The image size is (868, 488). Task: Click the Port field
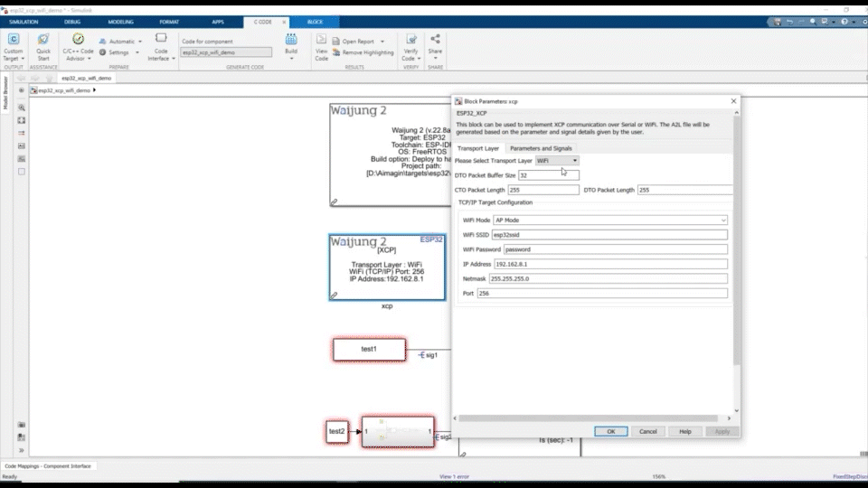point(602,293)
